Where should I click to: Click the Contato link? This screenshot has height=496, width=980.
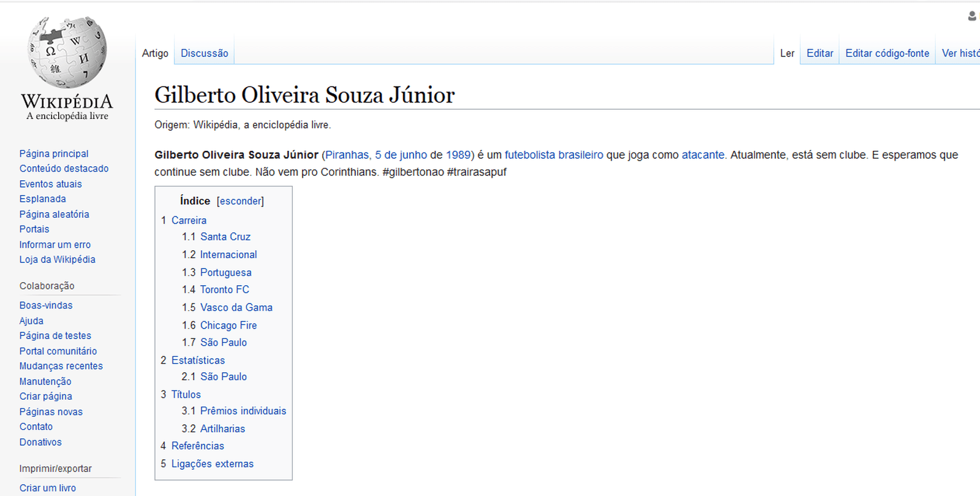(x=36, y=427)
